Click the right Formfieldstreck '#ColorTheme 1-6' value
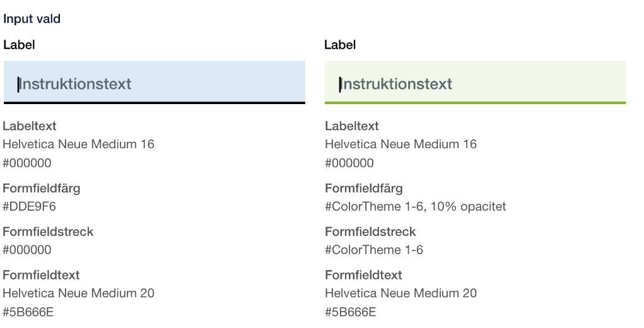Screen dimensions: 644x328 374,250
